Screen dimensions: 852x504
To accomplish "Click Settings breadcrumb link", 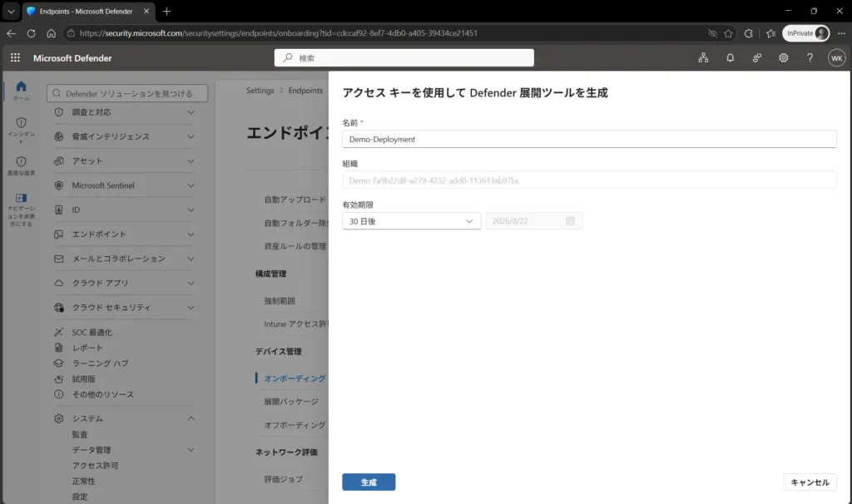I will click(260, 90).
